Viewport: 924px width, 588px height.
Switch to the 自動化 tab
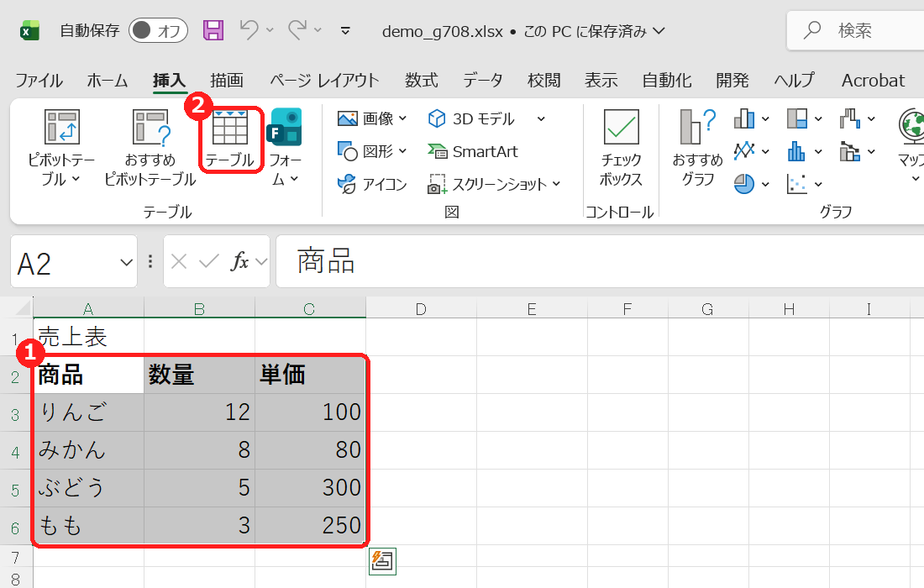pos(667,80)
